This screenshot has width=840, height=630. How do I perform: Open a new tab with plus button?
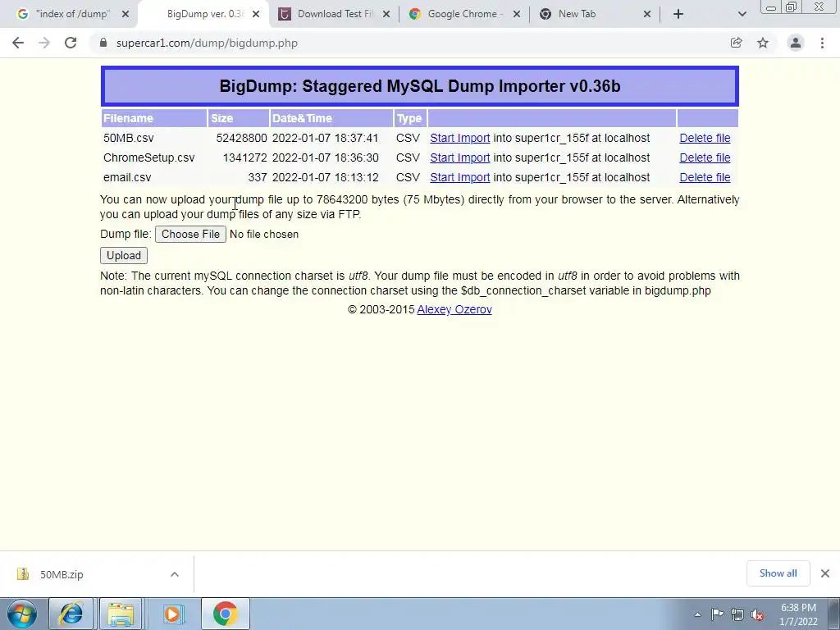(678, 14)
